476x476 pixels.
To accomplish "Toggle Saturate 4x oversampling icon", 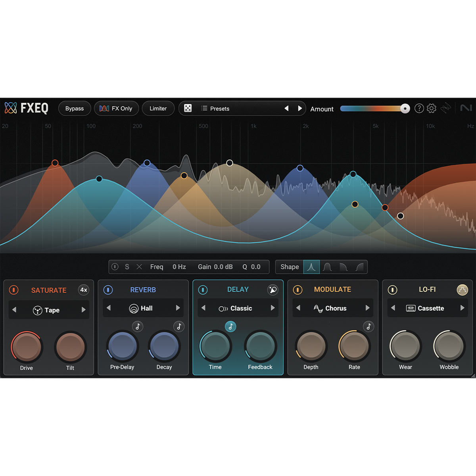I will [83, 290].
